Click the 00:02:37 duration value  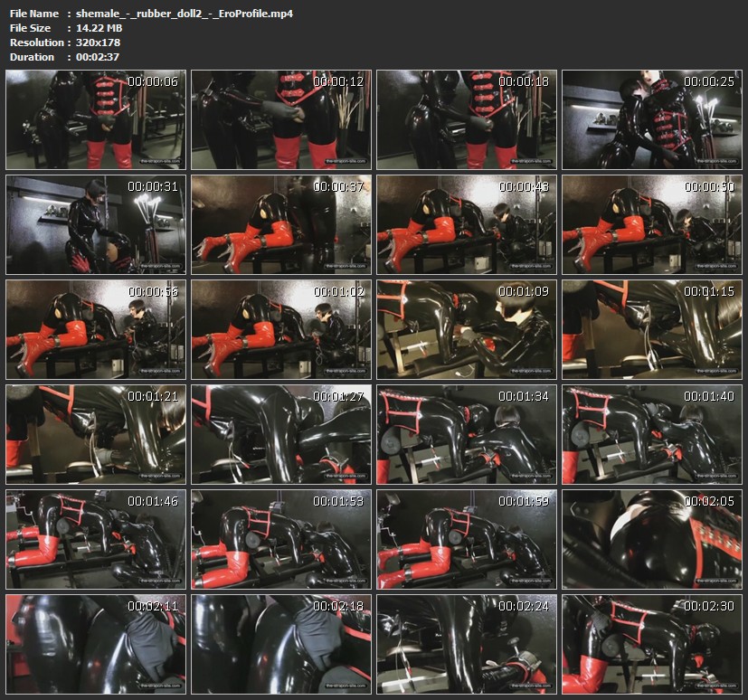(x=101, y=57)
